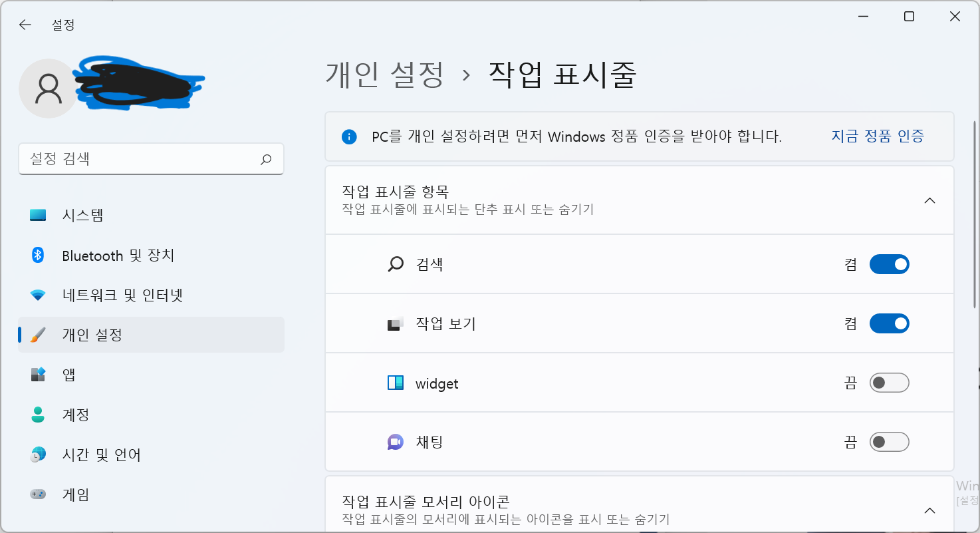The image size is (980, 533).
Task: Enable the widget toggle switch
Action: click(x=890, y=383)
